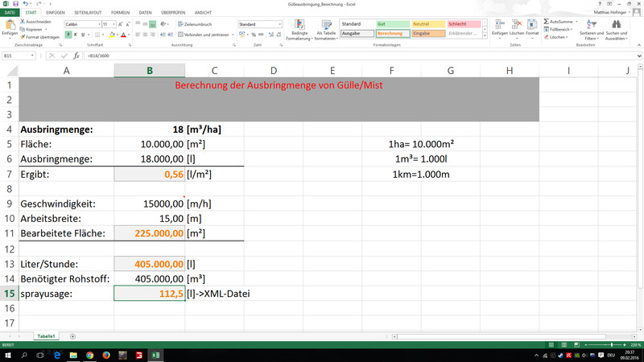
Task: Toggle italic formatting
Action: 75,35
